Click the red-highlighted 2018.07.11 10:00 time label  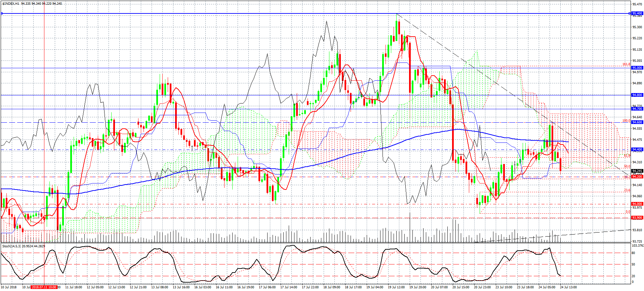(x=44, y=287)
